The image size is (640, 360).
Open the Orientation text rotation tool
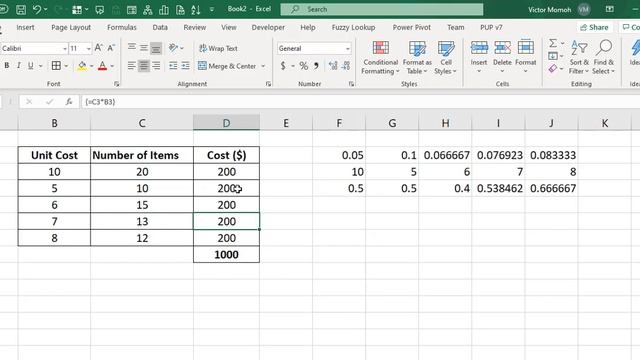173,48
